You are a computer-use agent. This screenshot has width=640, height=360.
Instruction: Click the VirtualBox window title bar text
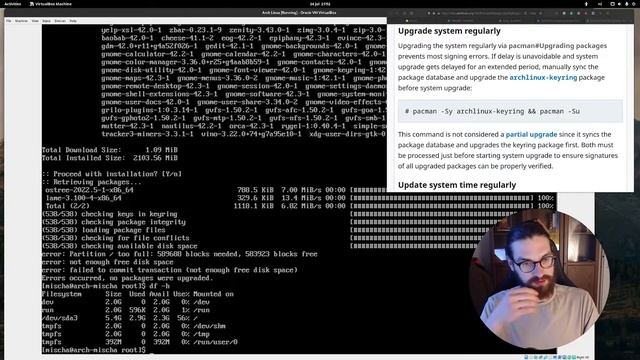point(299,13)
